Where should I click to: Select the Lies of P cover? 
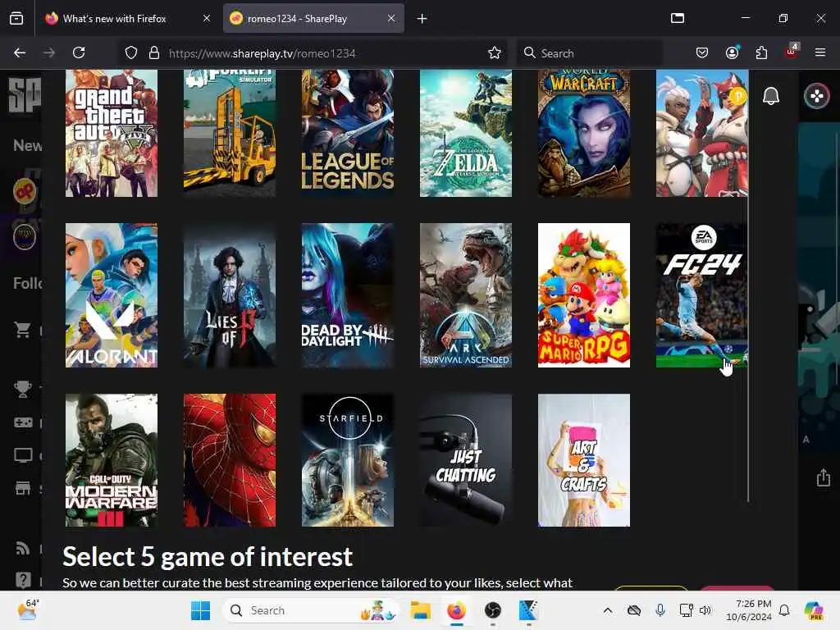[x=230, y=295]
